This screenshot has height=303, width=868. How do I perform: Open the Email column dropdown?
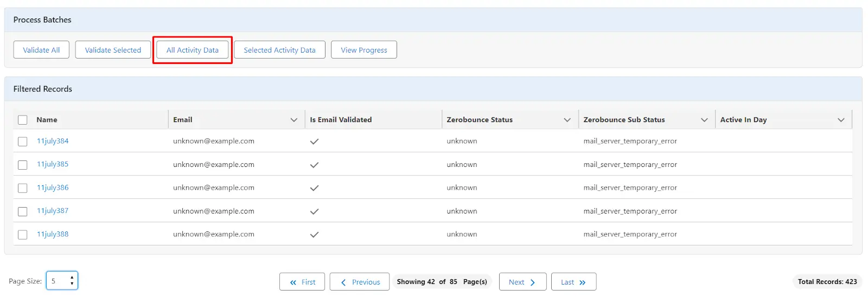tap(294, 120)
